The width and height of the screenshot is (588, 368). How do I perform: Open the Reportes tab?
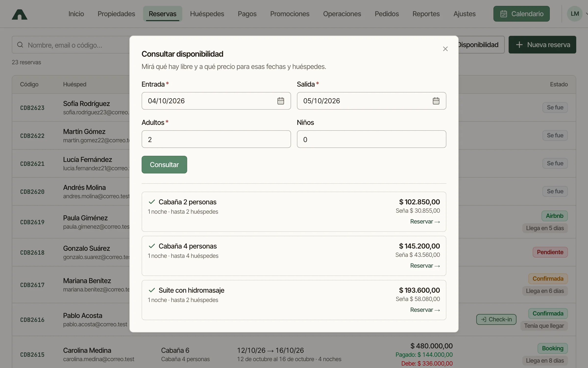click(426, 14)
